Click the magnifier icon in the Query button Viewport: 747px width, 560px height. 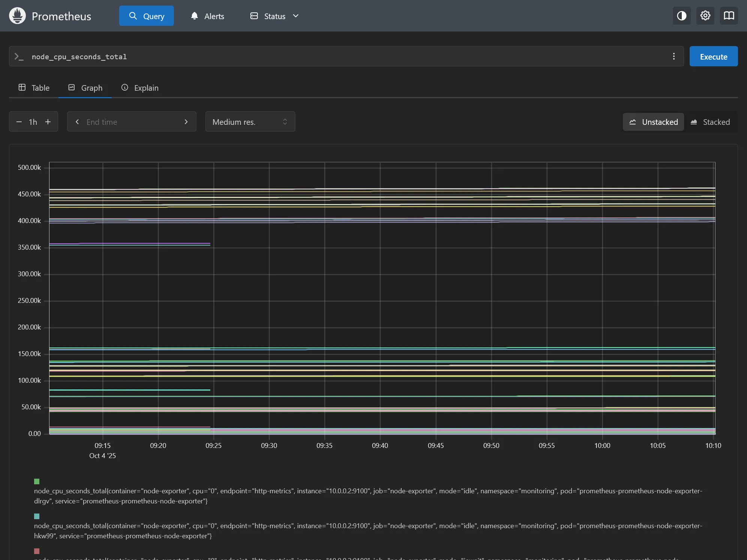click(x=133, y=16)
